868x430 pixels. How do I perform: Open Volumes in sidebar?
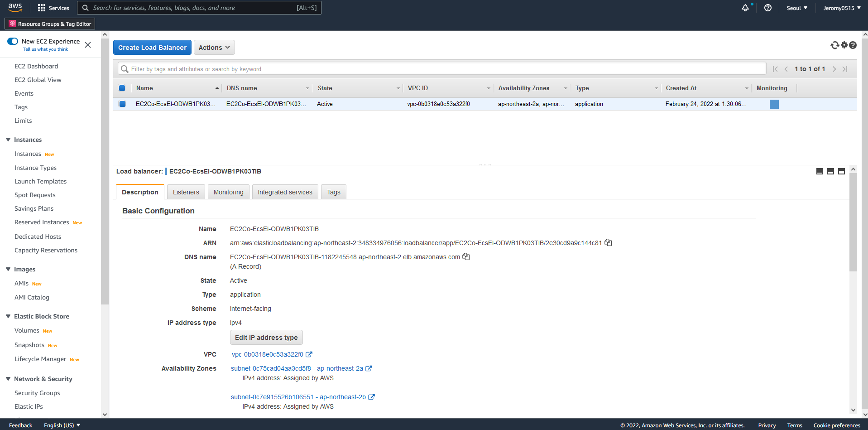click(x=27, y=330)
